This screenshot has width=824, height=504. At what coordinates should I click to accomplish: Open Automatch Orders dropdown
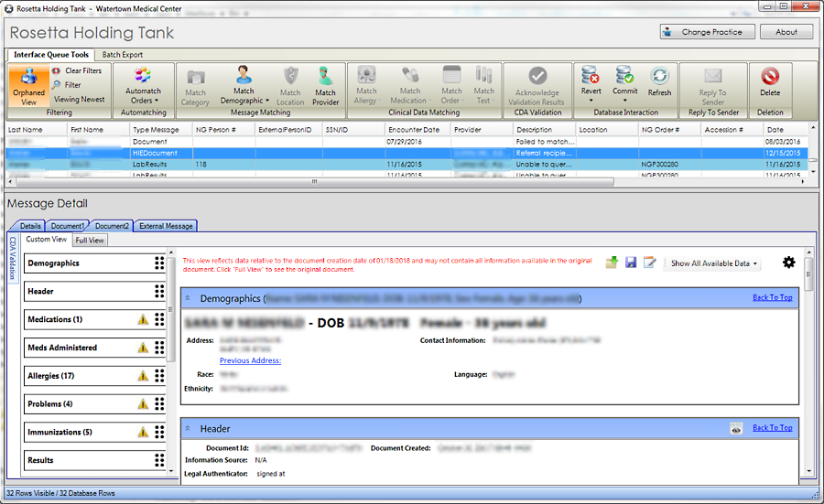tap(144, 95)
